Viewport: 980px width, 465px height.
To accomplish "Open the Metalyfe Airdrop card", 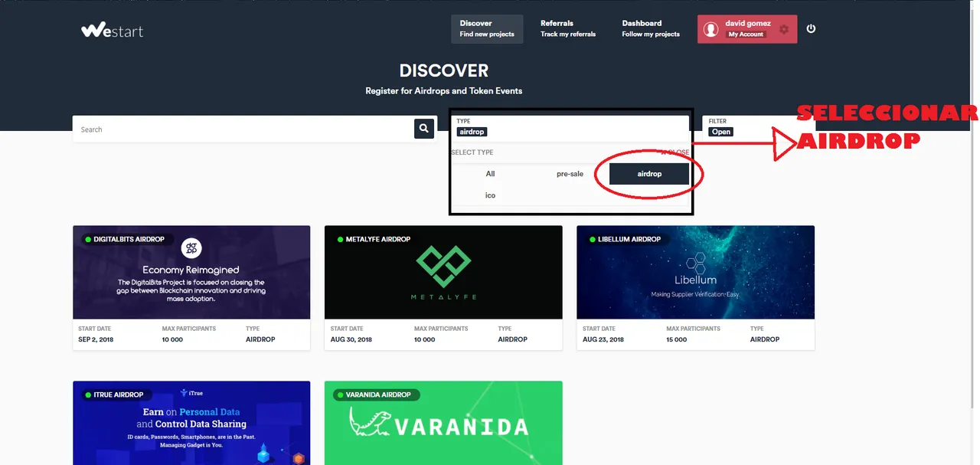I will point(443,287).
